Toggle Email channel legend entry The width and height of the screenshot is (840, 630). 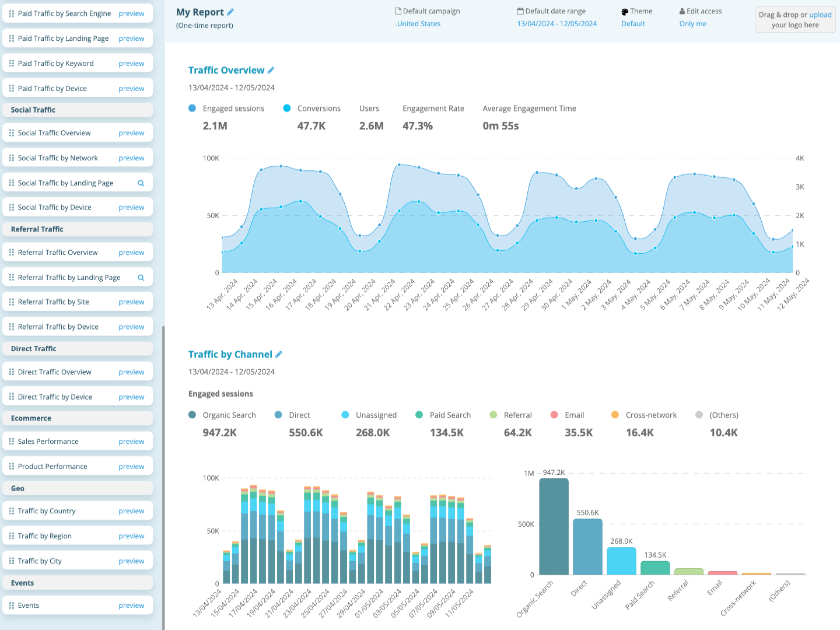point(554,415)
